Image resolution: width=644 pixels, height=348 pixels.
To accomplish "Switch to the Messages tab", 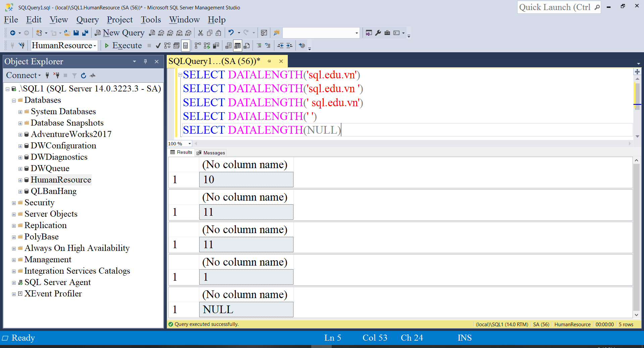I will click(211, 153).
